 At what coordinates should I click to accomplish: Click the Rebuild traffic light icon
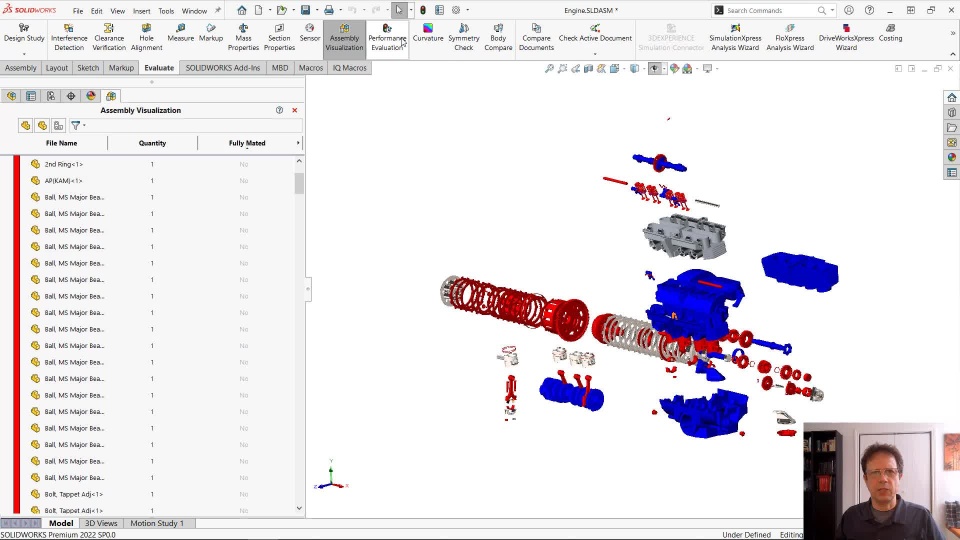[x=422, y=10]
